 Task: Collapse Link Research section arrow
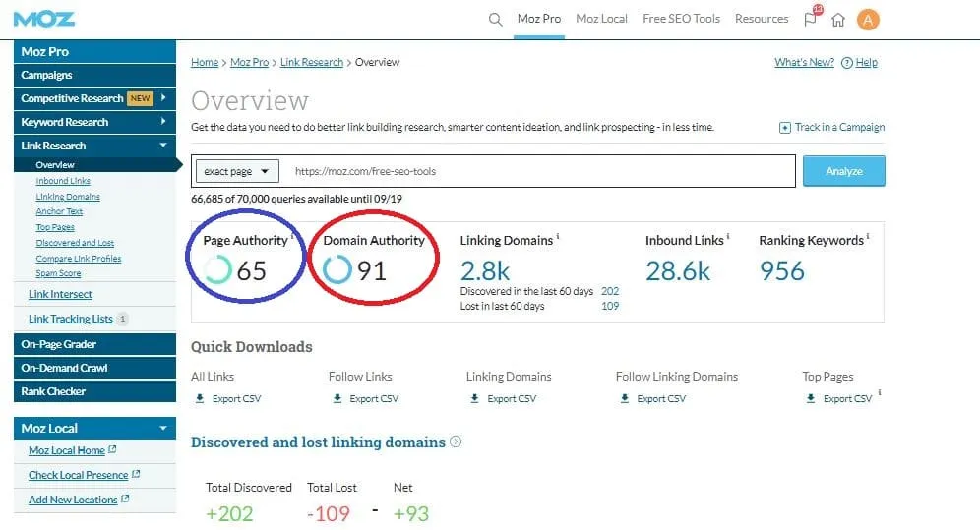click(163, 145)
